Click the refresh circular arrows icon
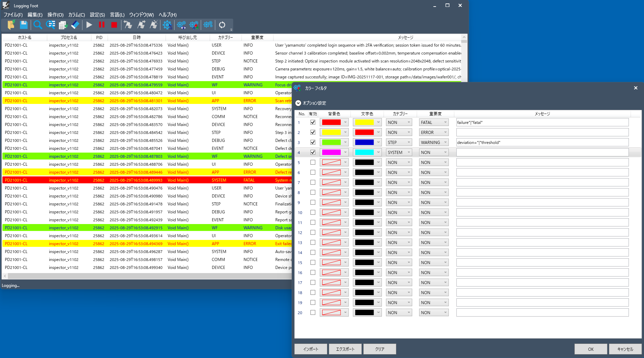Image resolution: width=644 pixels, height=358 pixels. click(222, 25)
